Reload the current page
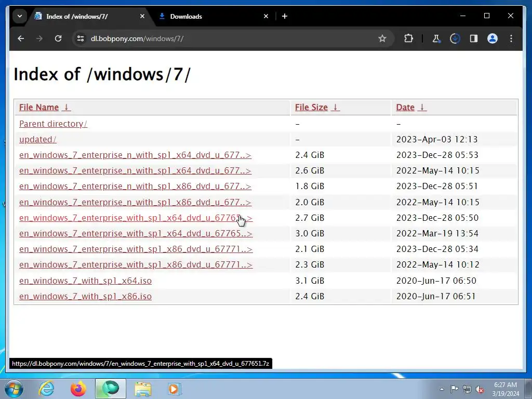This screenshot has height=399, width=532. pos(58,38)
